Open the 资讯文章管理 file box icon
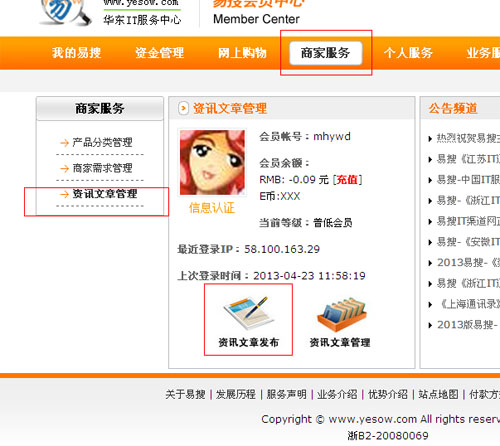 point(341,314)
